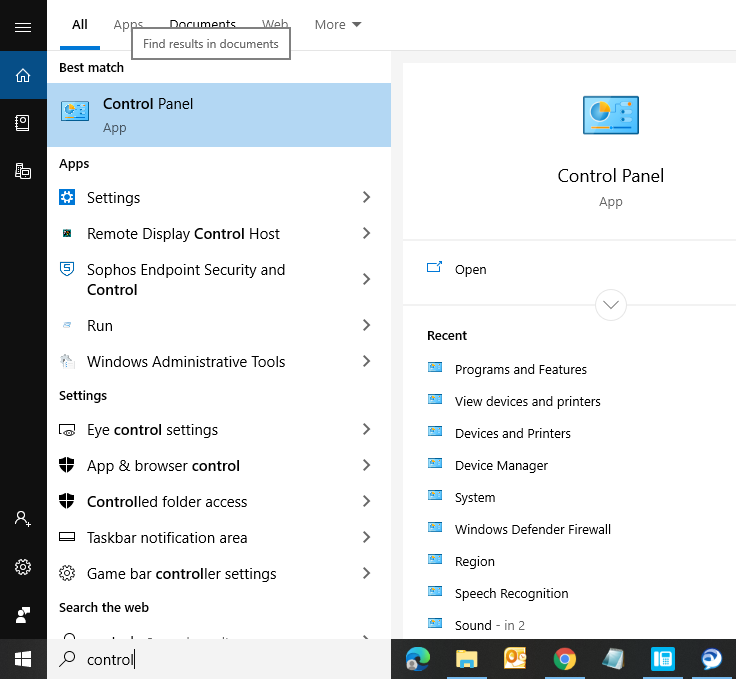Click the large Control Panel preview icon
This screenshot has width=736, height=679.
pyautogui.click(x=611, y=115)
